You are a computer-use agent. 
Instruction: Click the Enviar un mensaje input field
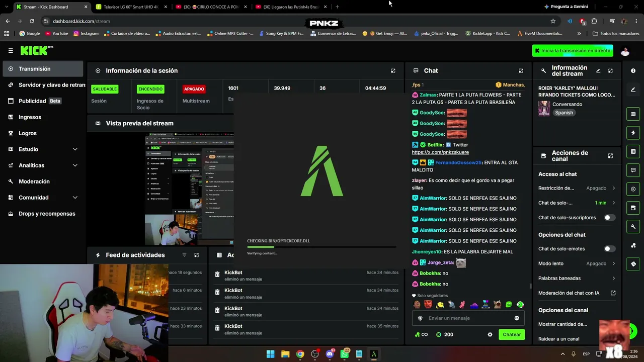click(x=468, y=318)
